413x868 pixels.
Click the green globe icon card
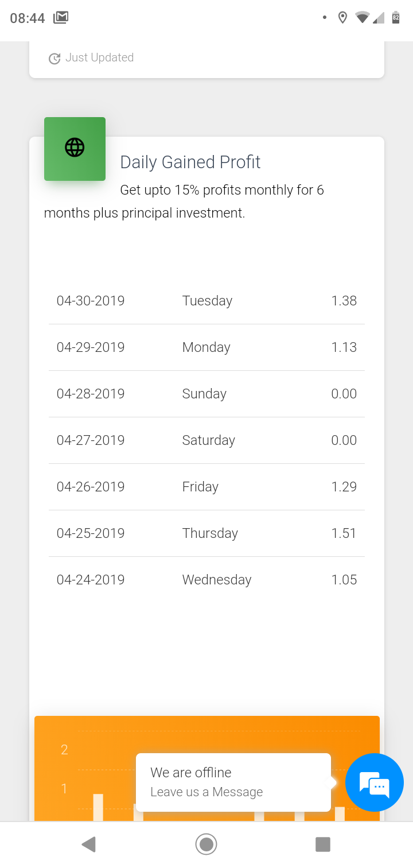point(75,149)
